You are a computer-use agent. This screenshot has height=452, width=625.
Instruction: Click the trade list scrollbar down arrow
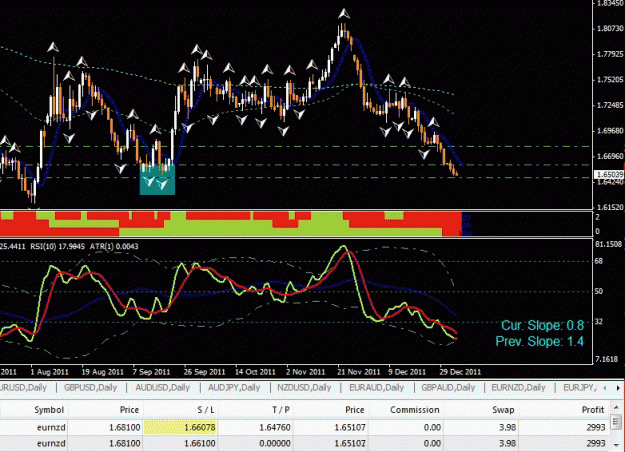[616, 445]
